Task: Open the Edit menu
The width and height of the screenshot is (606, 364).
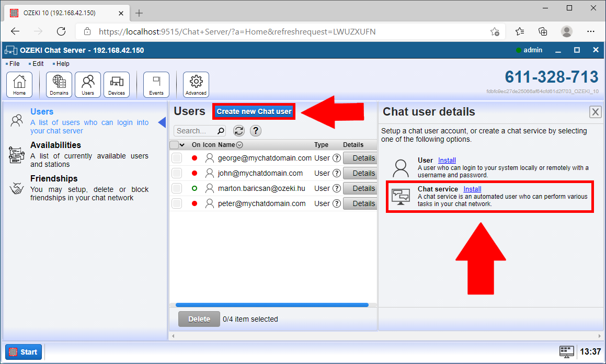Action: point(37,63)
